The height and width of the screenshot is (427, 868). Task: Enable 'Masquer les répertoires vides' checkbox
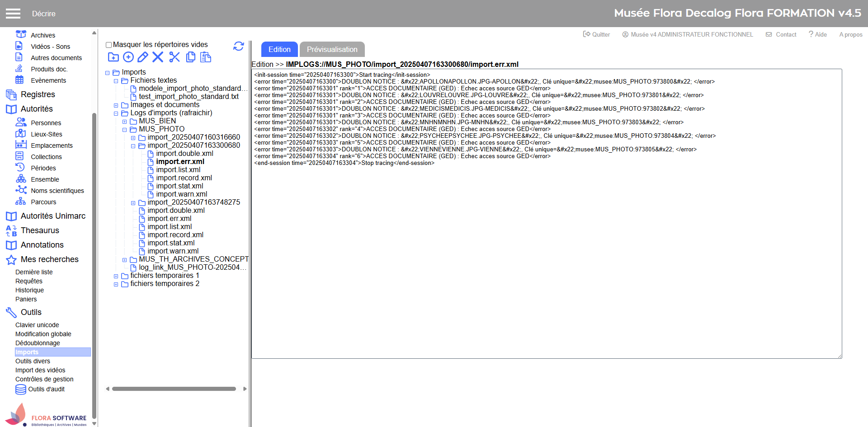click(108, 45)
